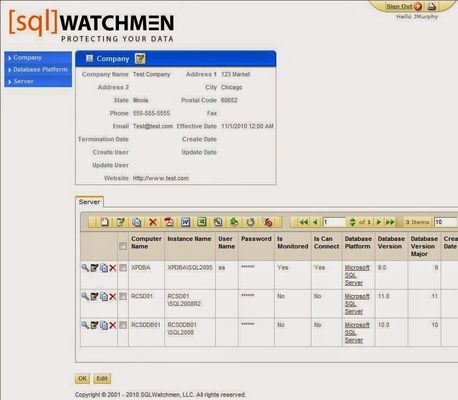Click copy icon in the RCSDDB01 row
This screenshot has width=458, height=400.
point(104,325)
